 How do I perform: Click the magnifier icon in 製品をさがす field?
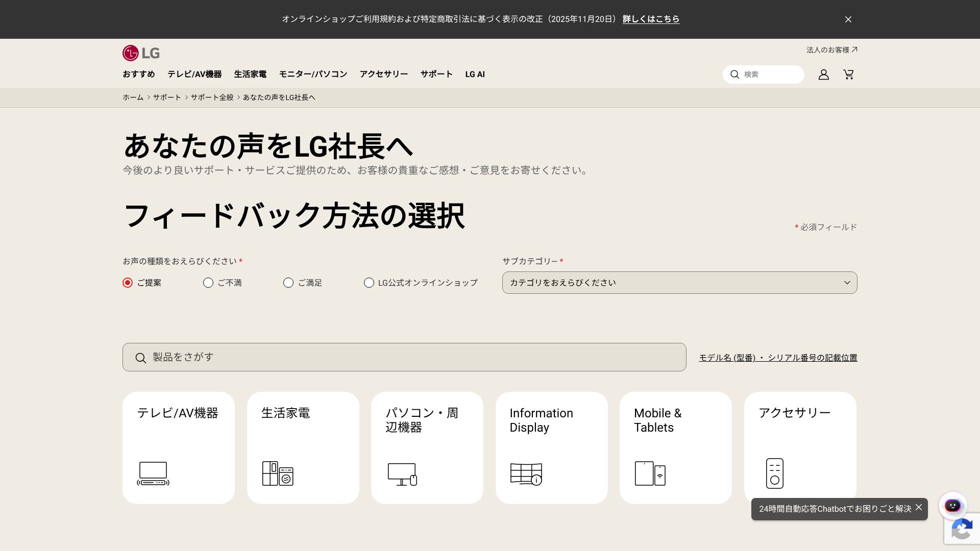click(x=141, y=358)
